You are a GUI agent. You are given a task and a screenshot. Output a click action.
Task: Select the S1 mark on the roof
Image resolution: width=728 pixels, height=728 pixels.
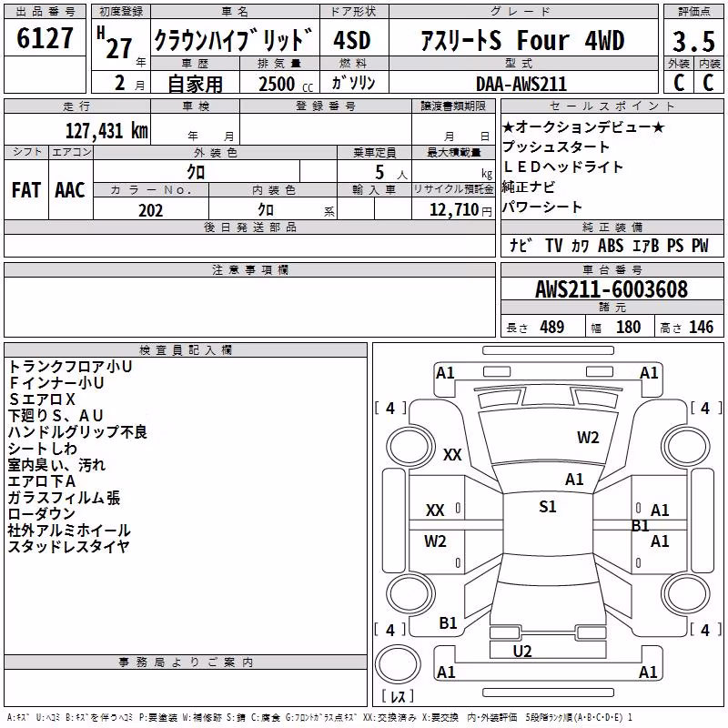pos(548,507)
